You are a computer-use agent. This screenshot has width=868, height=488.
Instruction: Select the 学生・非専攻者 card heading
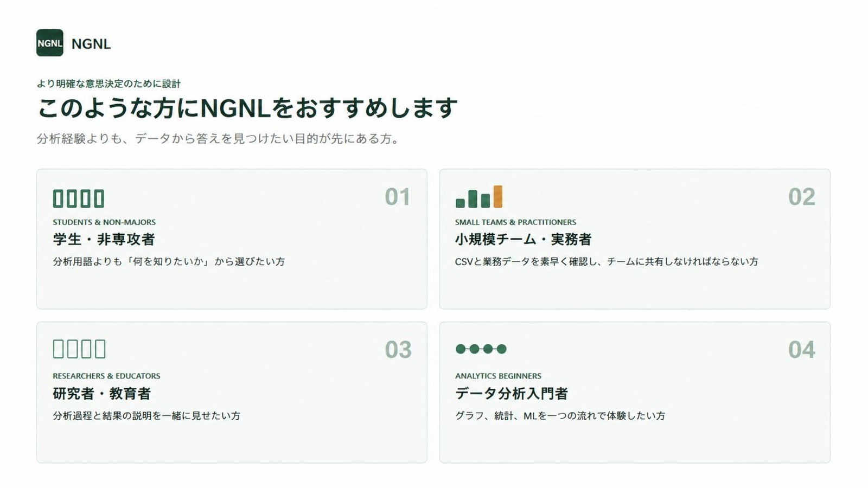click(x=104, y=239)
